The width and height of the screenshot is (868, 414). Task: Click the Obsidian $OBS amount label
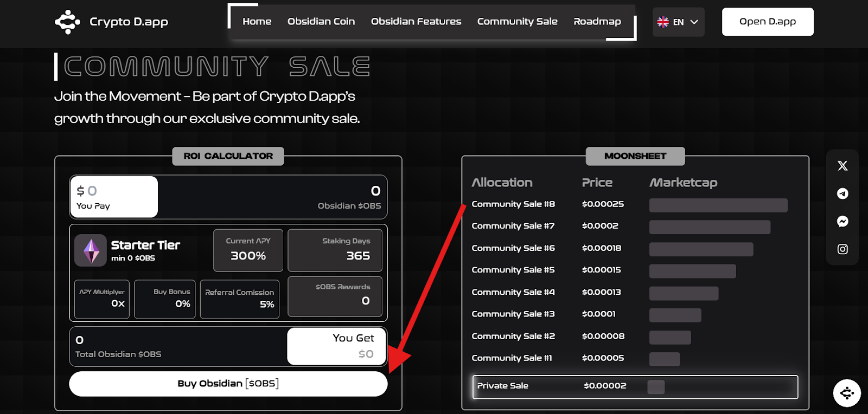[x=349, y=206]
